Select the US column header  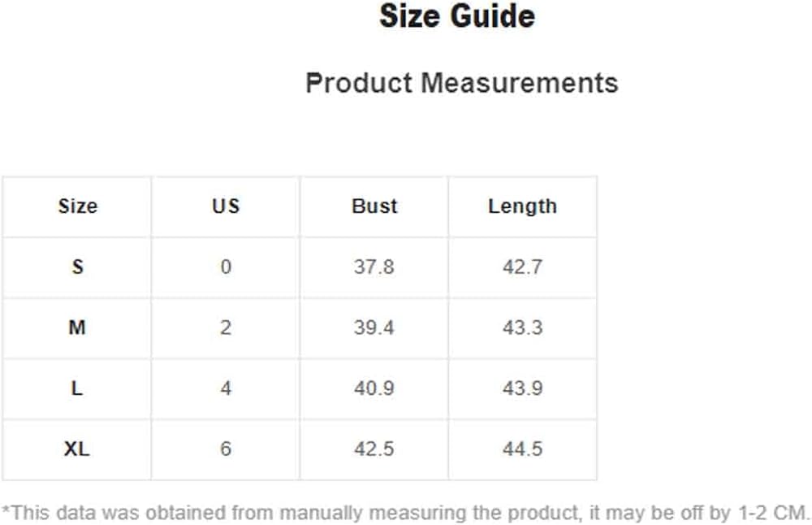tap(226, 206)
